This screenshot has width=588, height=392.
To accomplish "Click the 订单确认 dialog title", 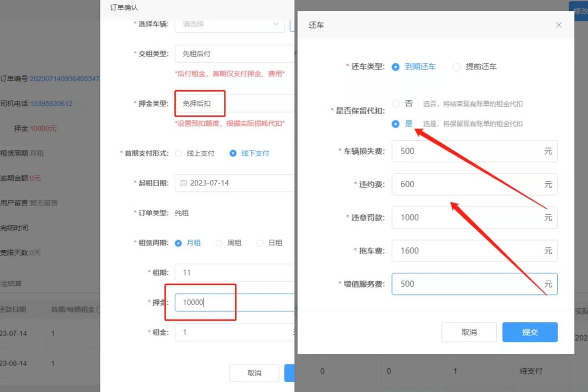I will click(124, 8).
